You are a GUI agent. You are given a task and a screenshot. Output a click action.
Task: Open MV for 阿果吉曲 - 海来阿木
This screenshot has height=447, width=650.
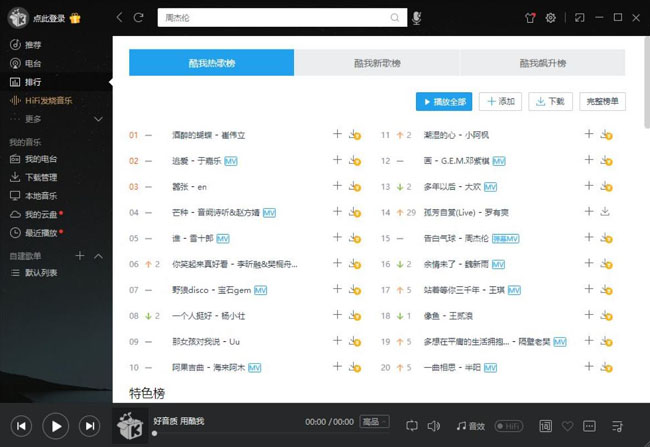(255, 368)
